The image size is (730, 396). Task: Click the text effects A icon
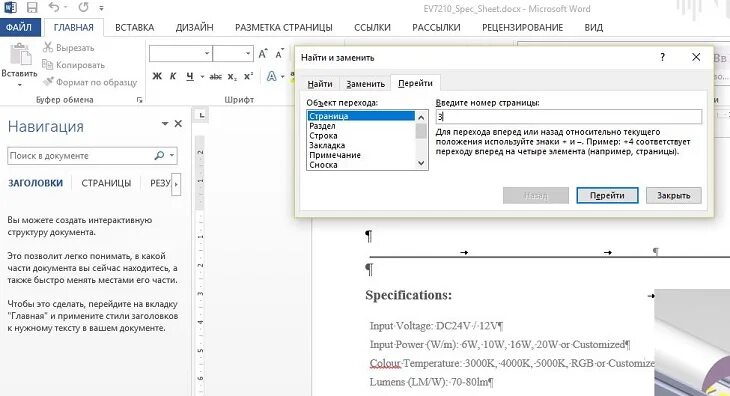[271, 76]
